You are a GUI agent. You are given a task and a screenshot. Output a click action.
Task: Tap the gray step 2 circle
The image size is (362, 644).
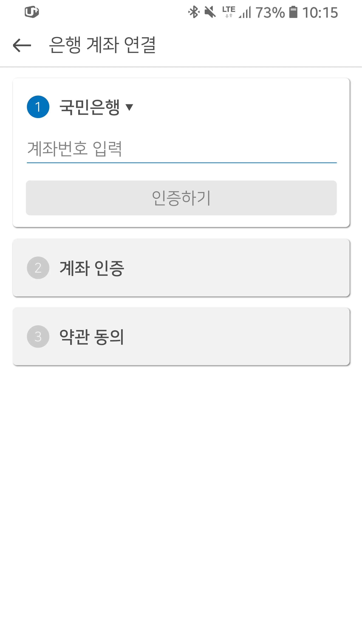point(38,268)
